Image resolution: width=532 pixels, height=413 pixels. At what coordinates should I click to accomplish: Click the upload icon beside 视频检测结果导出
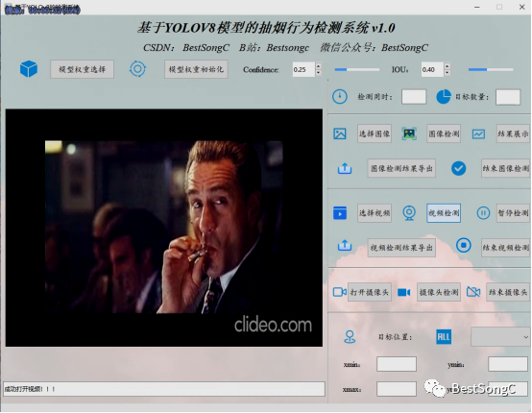(345, 245)
